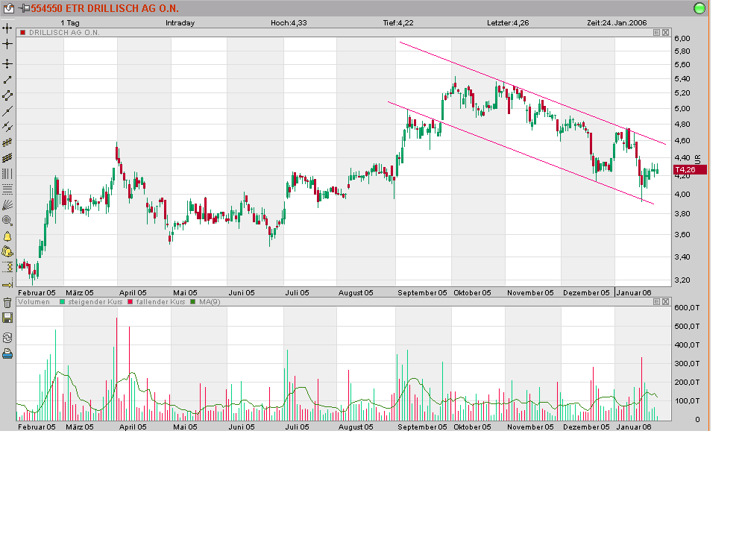
Task: Click the 6,00 price axis label
Action: 682,38
